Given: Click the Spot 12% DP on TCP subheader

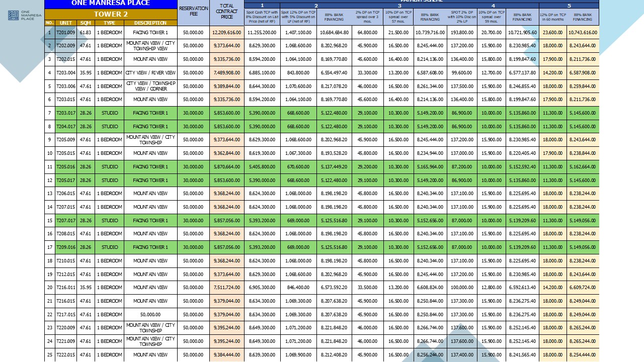Looking at the screenshot, I should tap(298, 17).
